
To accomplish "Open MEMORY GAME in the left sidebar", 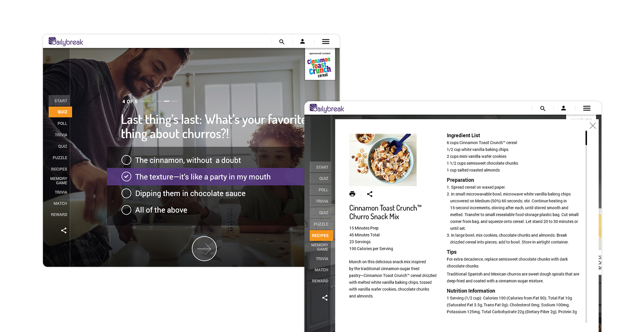I will [x=59, y=181].
